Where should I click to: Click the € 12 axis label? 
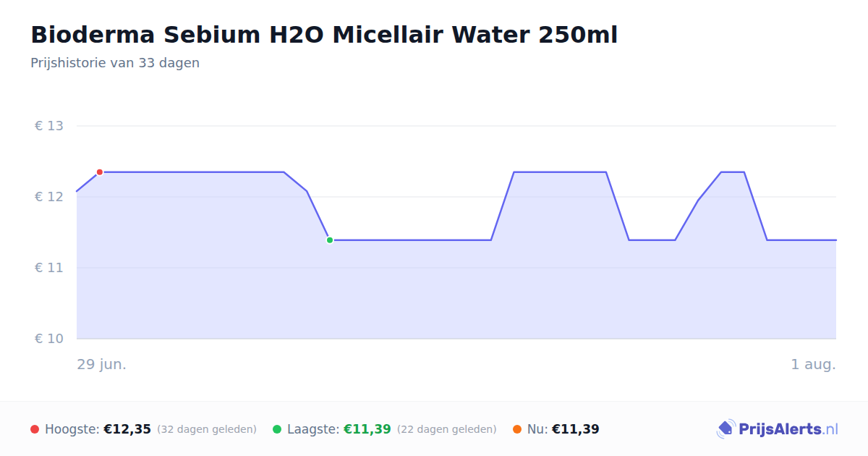point(49,197)
